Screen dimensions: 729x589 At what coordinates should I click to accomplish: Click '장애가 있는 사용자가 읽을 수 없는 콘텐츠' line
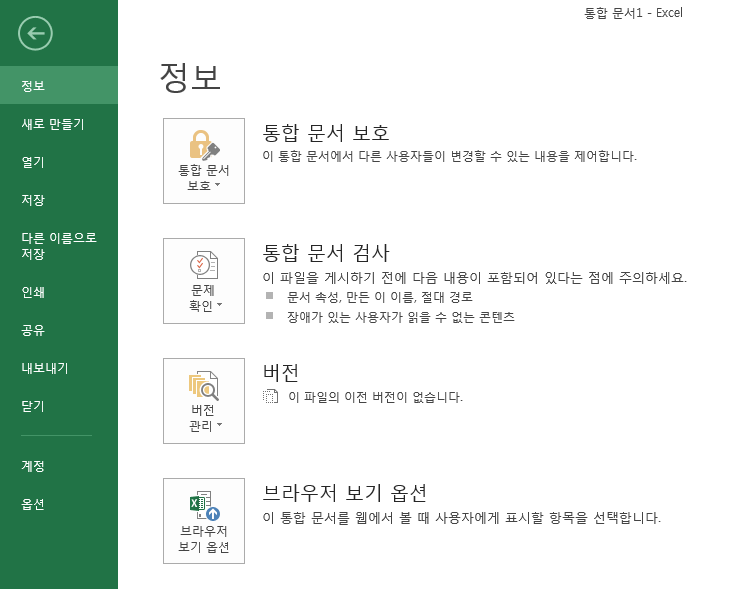click(401, 317)
